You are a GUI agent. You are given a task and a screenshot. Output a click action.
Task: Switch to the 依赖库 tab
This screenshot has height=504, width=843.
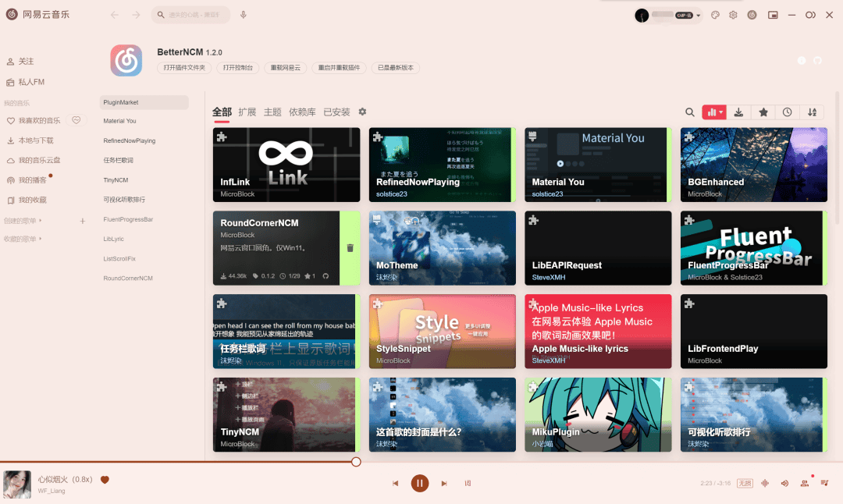(302, 112)
